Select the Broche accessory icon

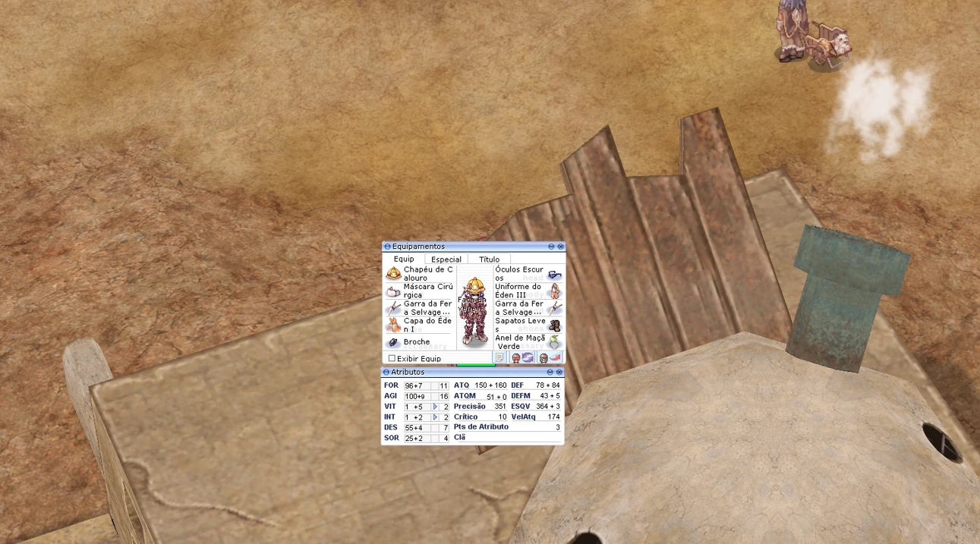click(x=393, y=342)
